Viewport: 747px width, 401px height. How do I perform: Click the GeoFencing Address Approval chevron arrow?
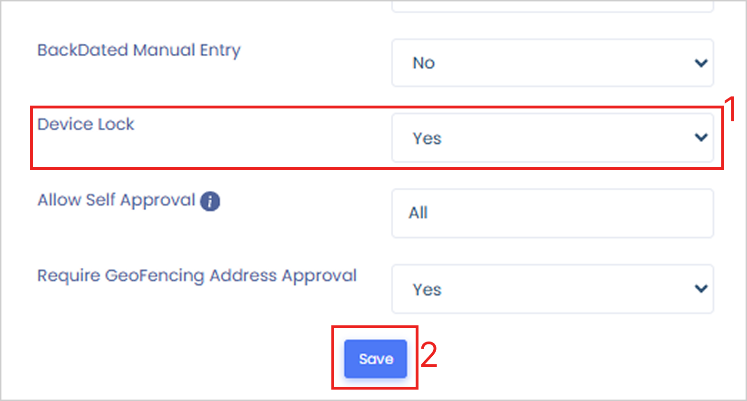coord(700,289)
